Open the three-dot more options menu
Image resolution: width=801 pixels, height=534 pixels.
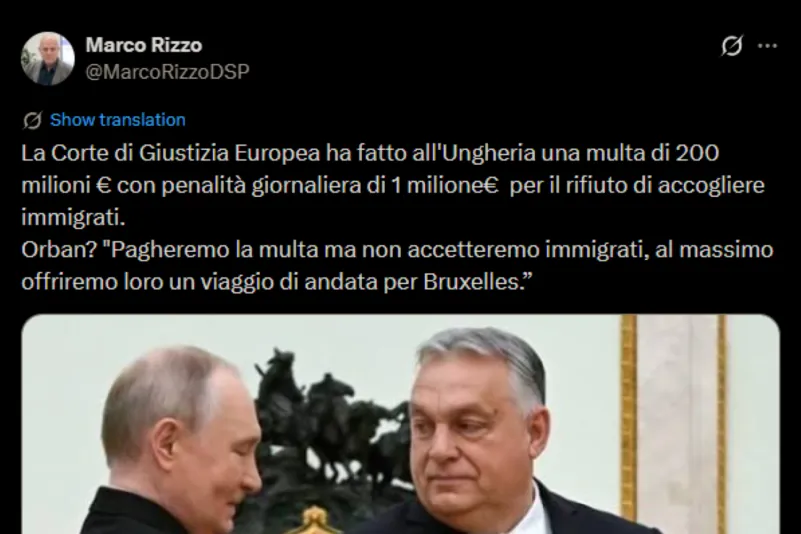tap(767, 45)
